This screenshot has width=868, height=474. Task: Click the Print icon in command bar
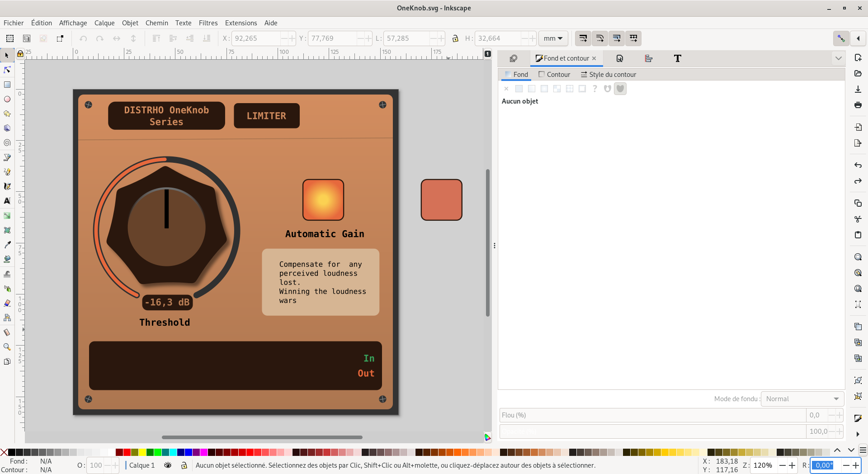click(858, 105)
